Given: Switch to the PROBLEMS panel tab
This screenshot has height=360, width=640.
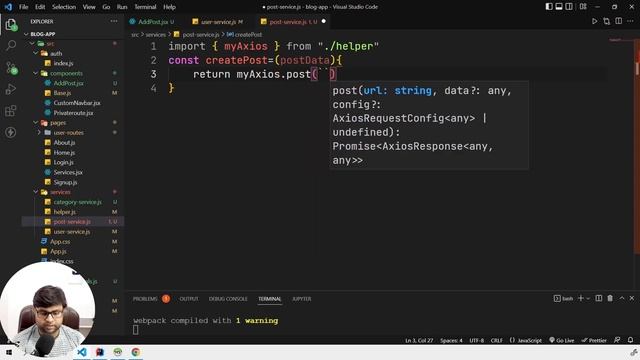Looking at the screenshot, I should pyautogui.click(x=145, y=299).
